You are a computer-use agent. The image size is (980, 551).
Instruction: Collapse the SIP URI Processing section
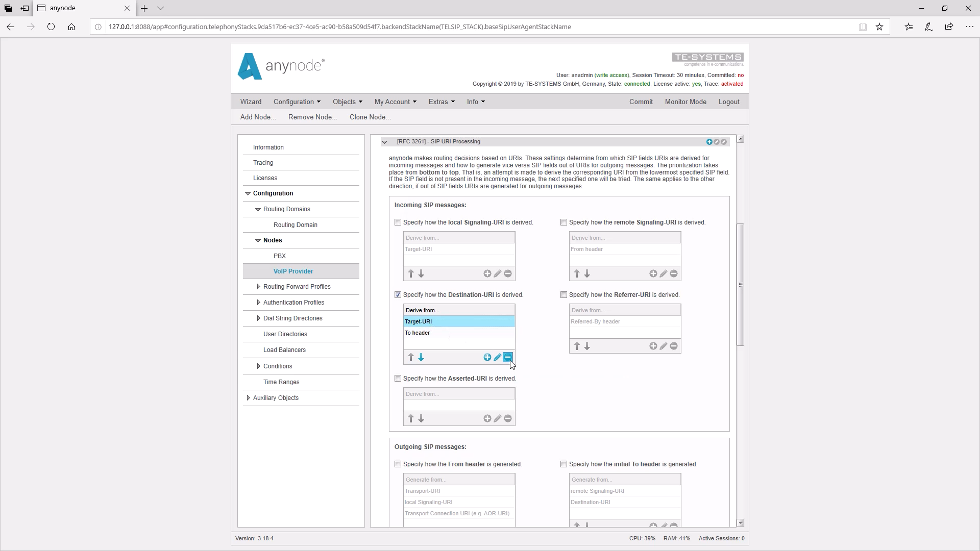point(385,142)
